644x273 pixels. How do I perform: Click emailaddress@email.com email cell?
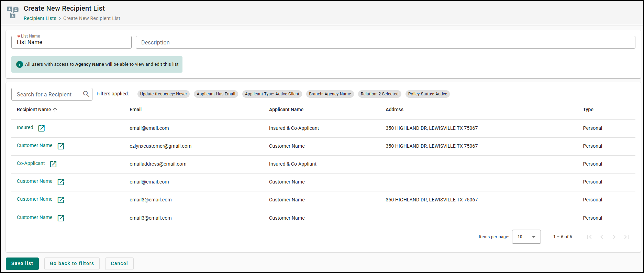[x=158, y=164]
